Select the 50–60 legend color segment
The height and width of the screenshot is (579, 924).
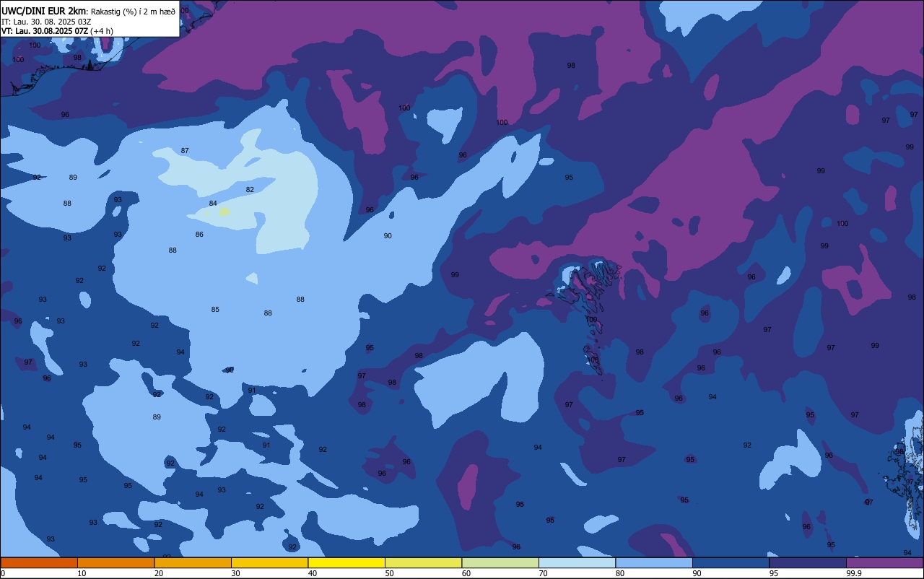pos(423,562)
